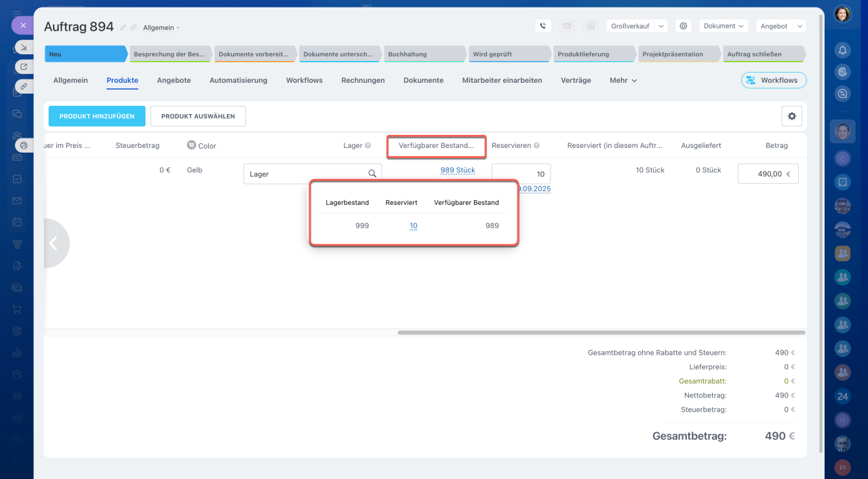Image resolution: width=868 pixels, height=479 pixels.
Task: Open the Automatisierung tab
Action: 238,80
